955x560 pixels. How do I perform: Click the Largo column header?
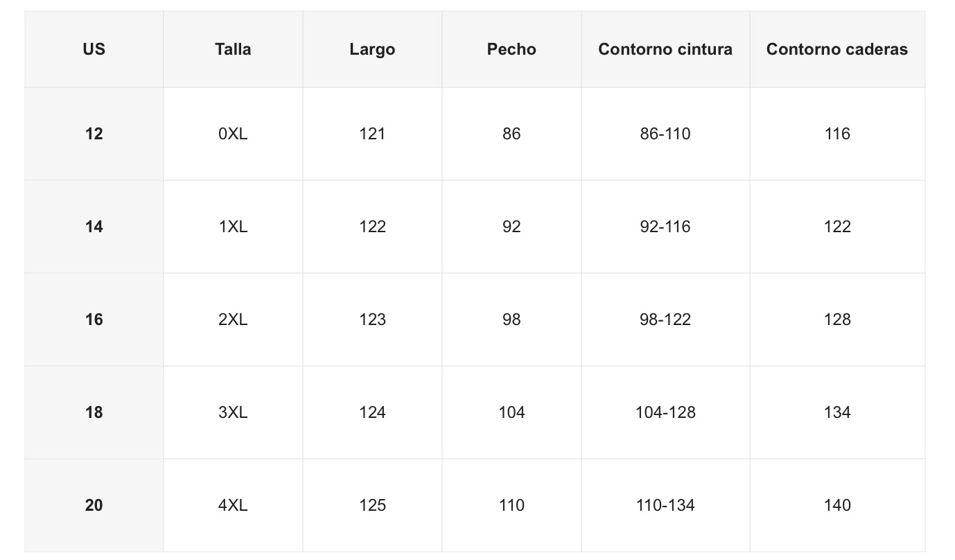point(372,49)
